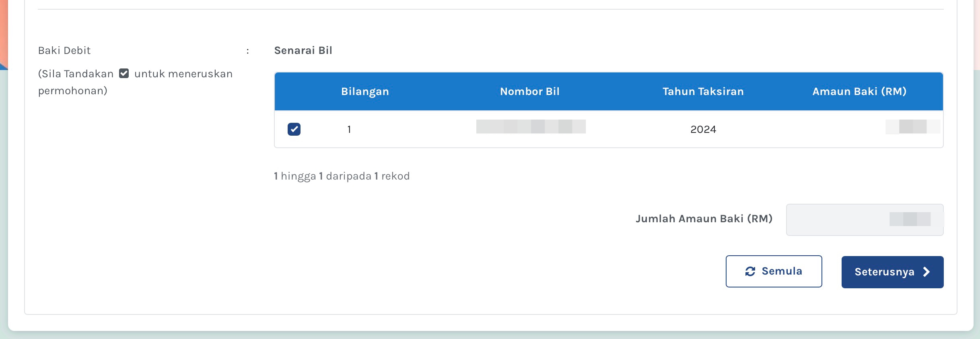The width and height of the screenshot is (980, 339).
Task: Click the 2024 assessment year cell
Action: coord(703,129)
